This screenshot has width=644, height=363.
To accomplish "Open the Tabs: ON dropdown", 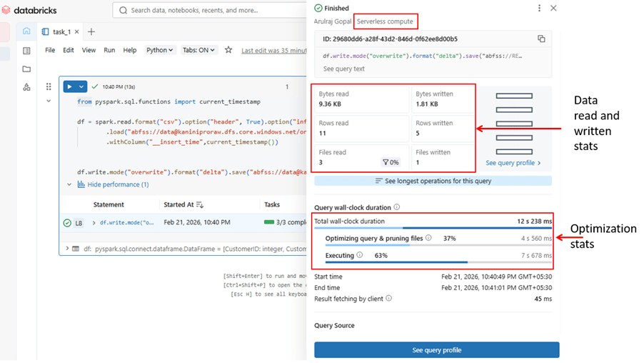I will [199, 50].
